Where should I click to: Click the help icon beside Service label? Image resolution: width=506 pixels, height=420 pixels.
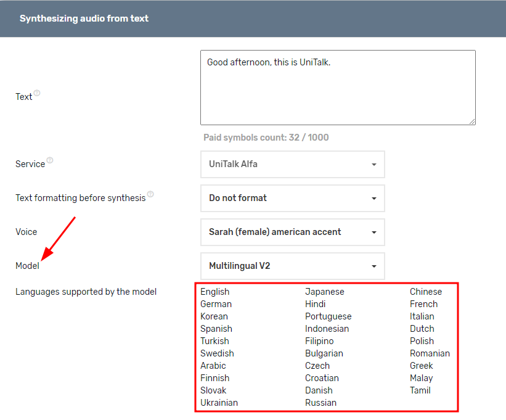coord(50,160)
